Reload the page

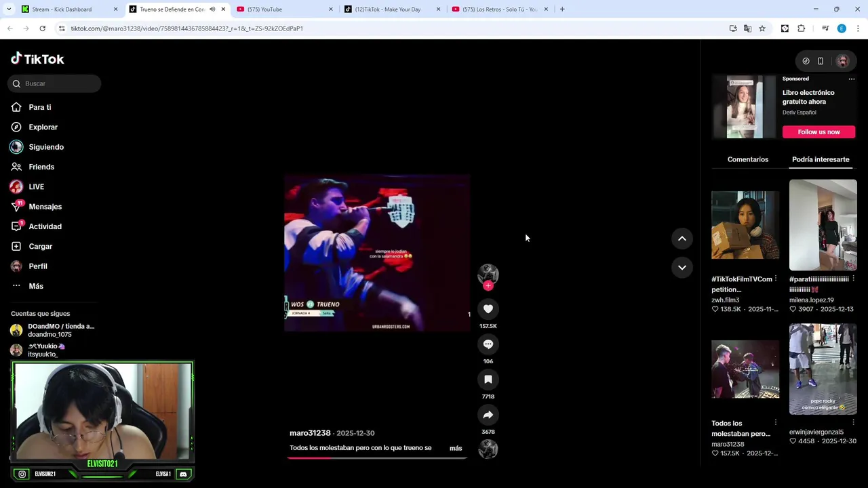pyautogui.click(x=42, y=28)
